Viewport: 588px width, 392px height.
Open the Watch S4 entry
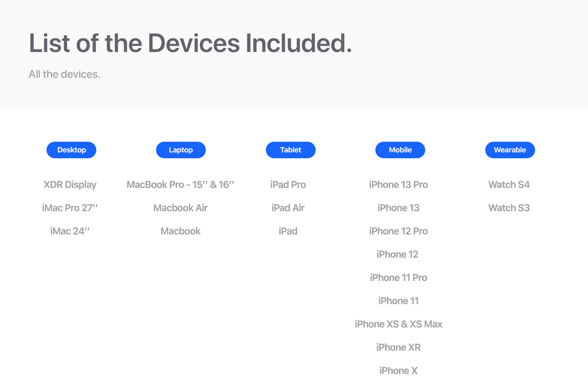[x=509, y=185]
